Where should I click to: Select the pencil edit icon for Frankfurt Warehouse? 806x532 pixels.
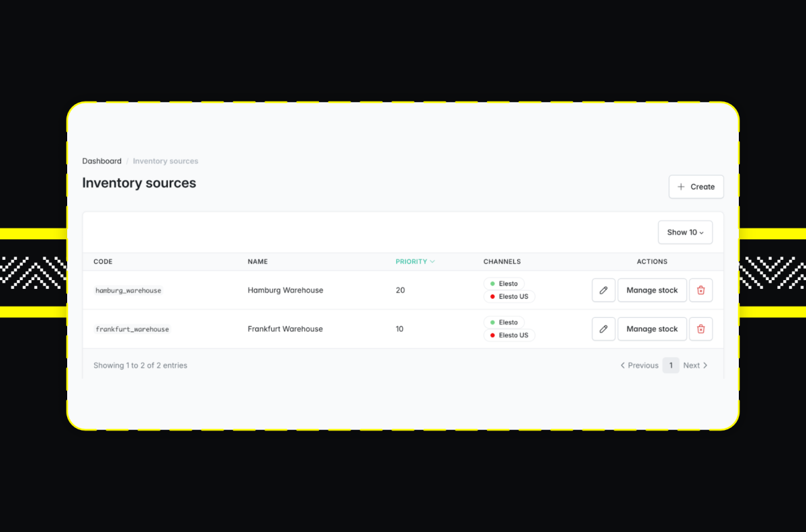pyautogui.click(x=603, y=328)
